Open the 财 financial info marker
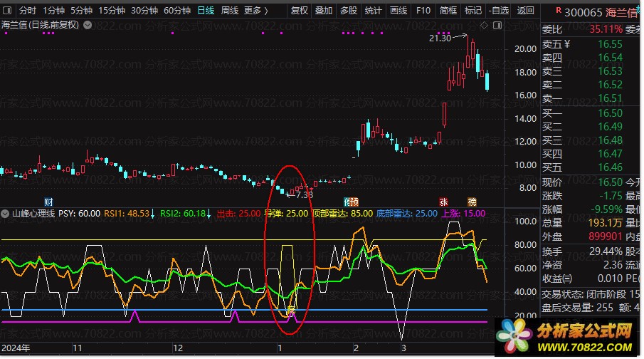This screenshot has height=359, width=644. pyautogui.click(x=48, y=202)
